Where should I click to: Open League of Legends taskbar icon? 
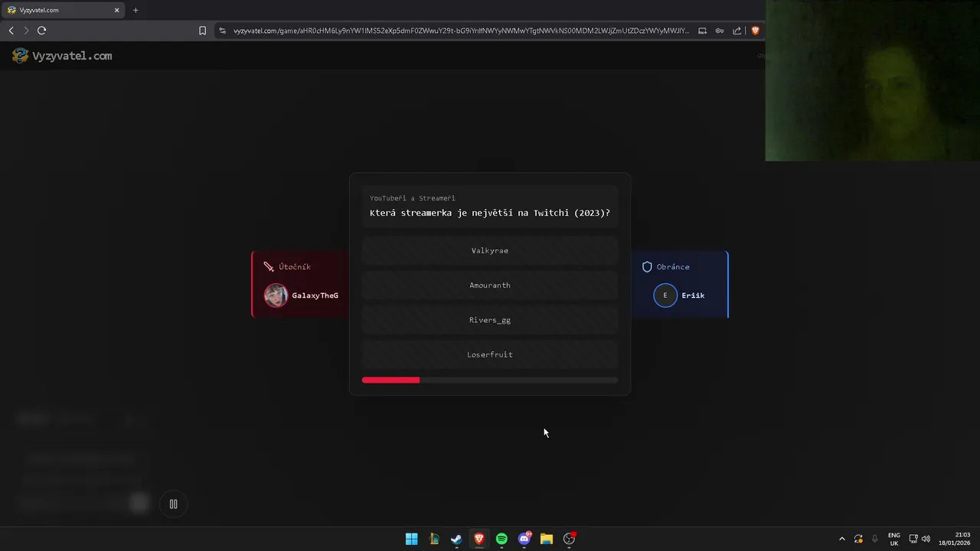pos(434,539)
